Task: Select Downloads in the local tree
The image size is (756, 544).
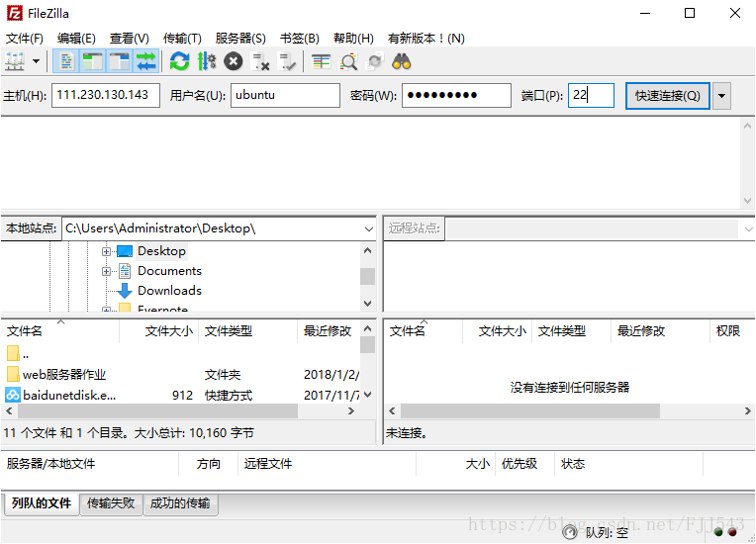Action: 169,291
